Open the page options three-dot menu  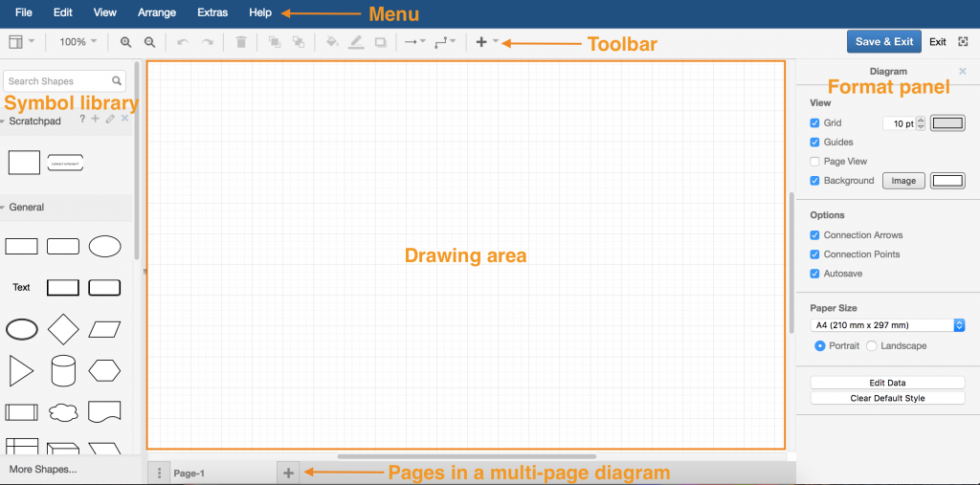pos(160,474)
